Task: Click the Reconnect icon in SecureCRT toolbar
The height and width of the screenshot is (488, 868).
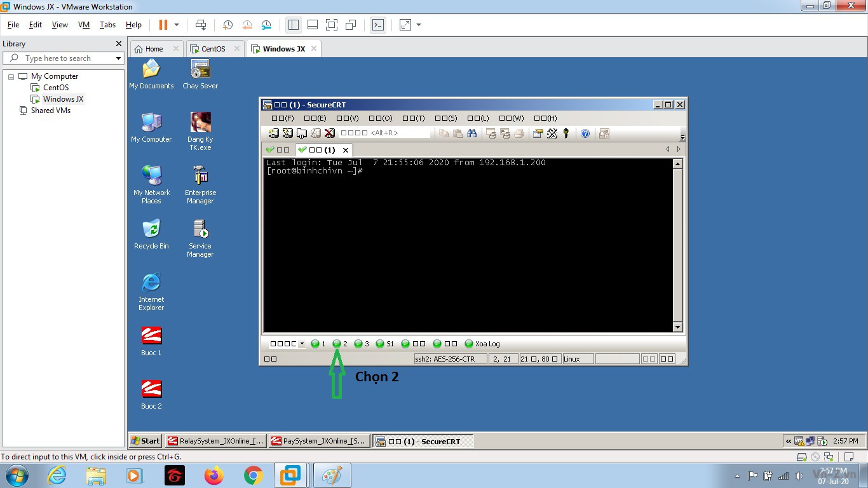Action: pyautogui.click(x=316, y=133)
